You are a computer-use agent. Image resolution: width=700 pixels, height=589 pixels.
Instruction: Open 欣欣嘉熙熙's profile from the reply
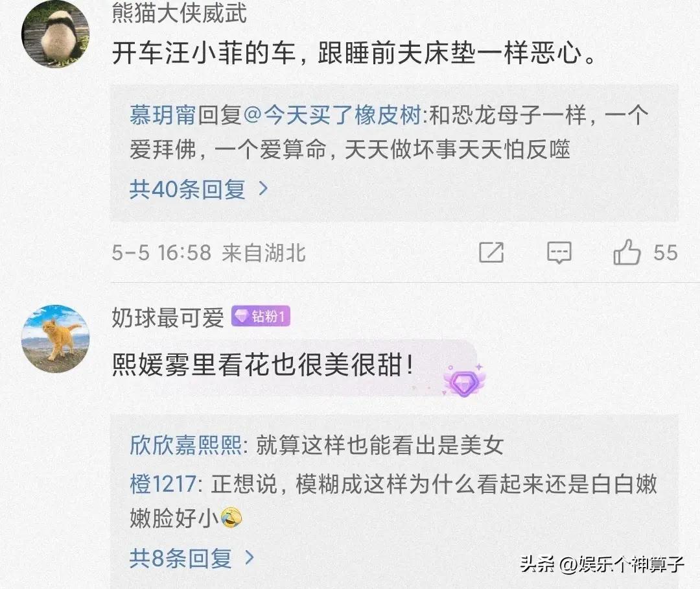tap(185, 446)
